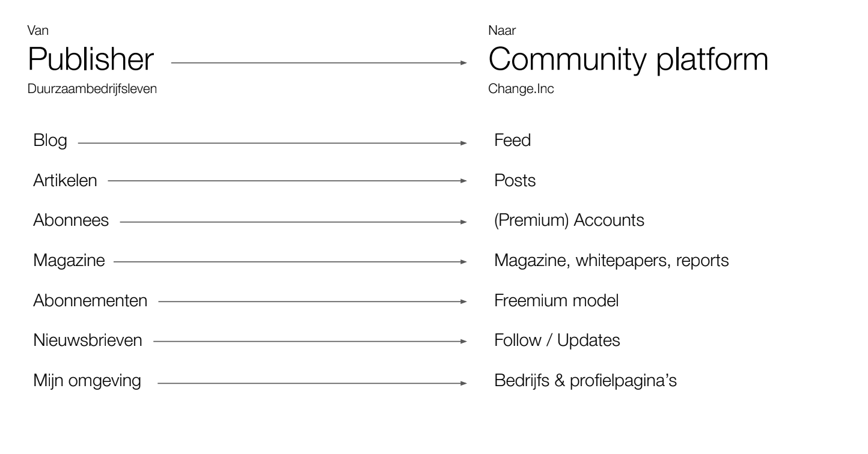Click the Follow / Updates text
The width and height of the screenshot is (868, 454).
coord(557,341)
